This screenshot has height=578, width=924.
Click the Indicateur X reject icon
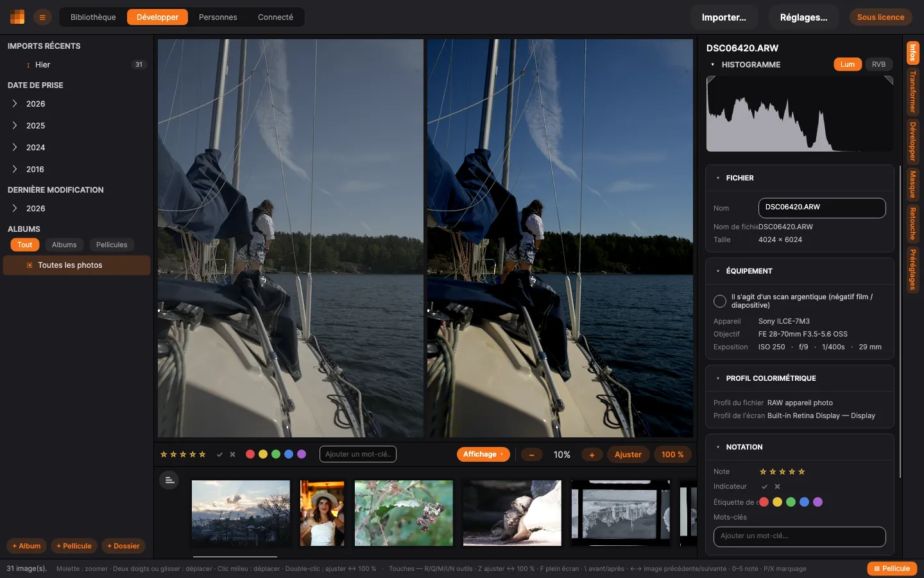coord(777,487)
